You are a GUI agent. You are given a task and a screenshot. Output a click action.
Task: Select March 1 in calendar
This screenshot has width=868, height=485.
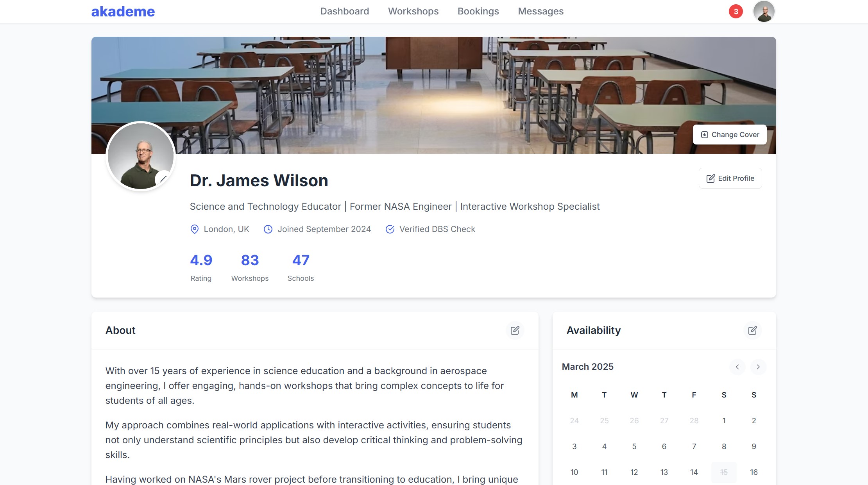(724, 421)
